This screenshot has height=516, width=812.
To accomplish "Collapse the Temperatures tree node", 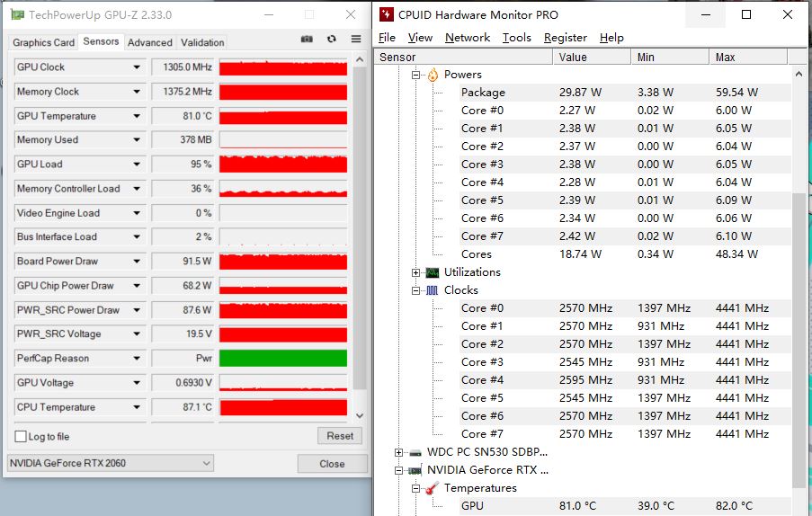I will [415, 488].
